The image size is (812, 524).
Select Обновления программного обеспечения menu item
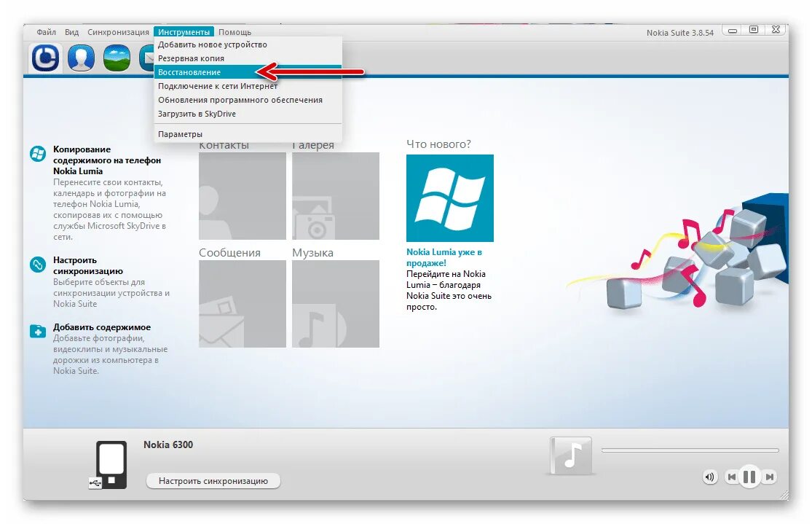pyautogui.click(x=248, y=100)
